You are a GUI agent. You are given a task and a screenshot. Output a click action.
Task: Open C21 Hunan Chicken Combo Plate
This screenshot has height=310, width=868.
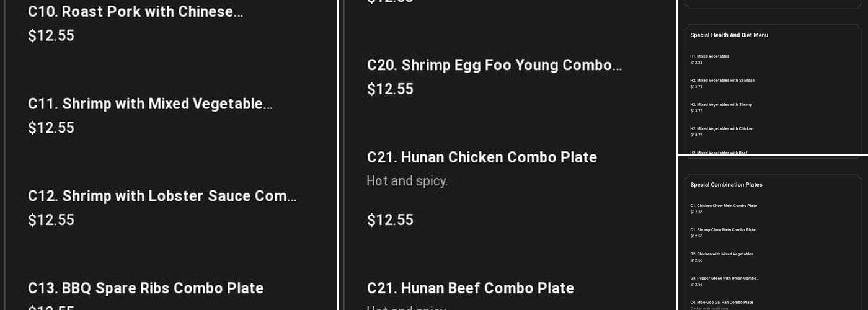[482, 157]
